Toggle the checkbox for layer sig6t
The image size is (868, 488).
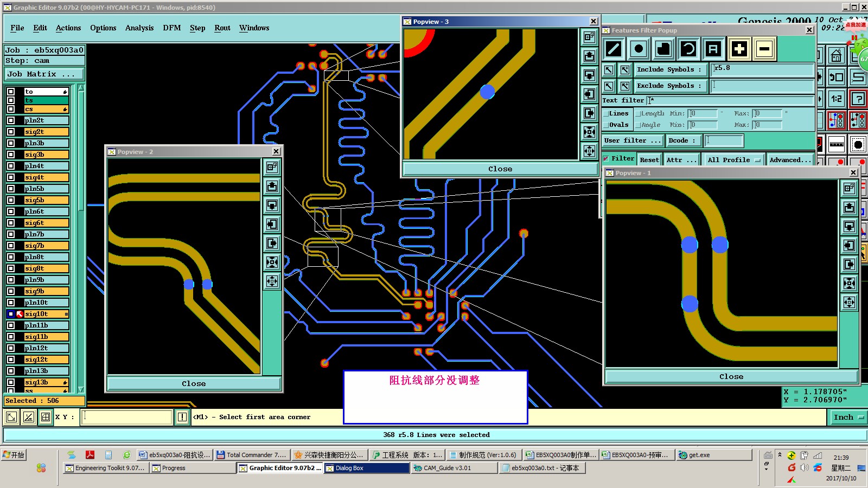[x=11, y=223]
